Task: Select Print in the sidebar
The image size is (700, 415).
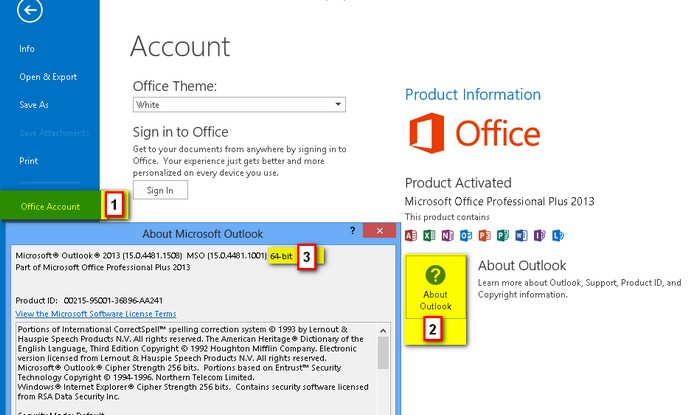Action: pos(29,161)
